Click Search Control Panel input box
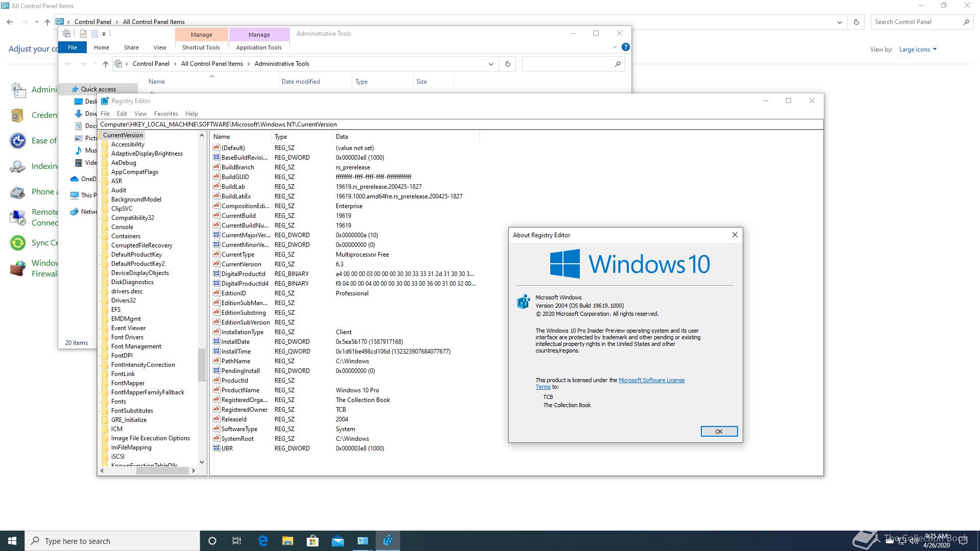The image size is (980, 551). click(916, 22)
